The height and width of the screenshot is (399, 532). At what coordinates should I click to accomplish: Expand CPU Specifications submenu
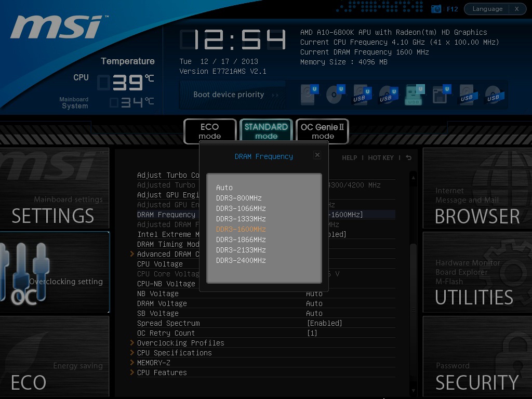[x=175, y=353]
